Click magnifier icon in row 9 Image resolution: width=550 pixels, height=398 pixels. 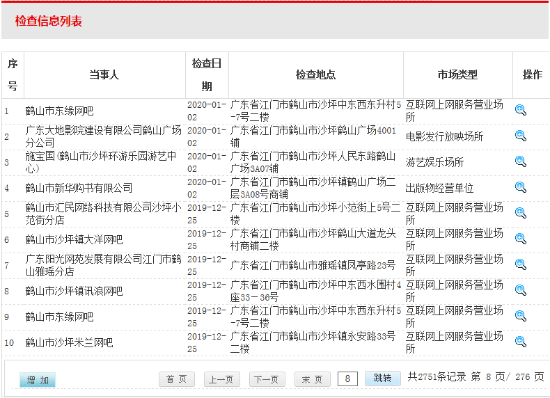point(521,316)
